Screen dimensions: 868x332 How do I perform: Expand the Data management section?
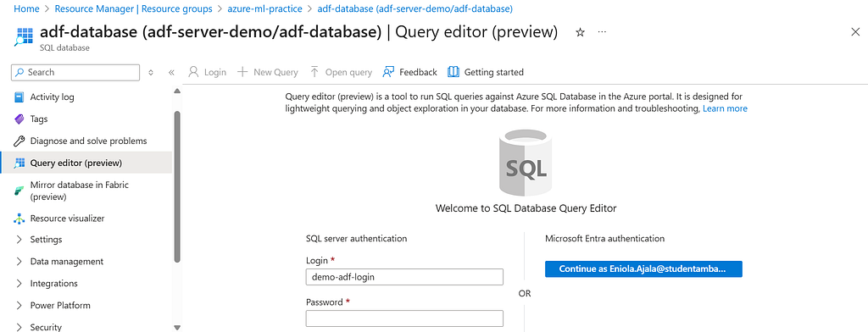19,261
